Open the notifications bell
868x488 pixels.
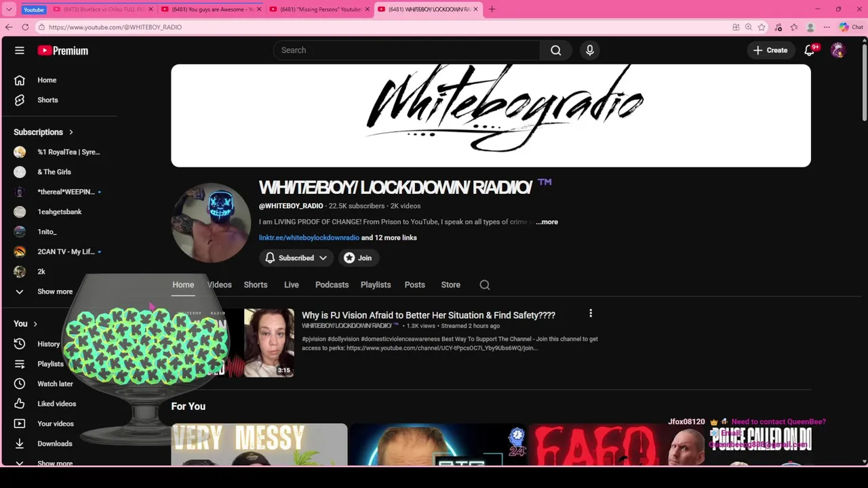point(810,50)
